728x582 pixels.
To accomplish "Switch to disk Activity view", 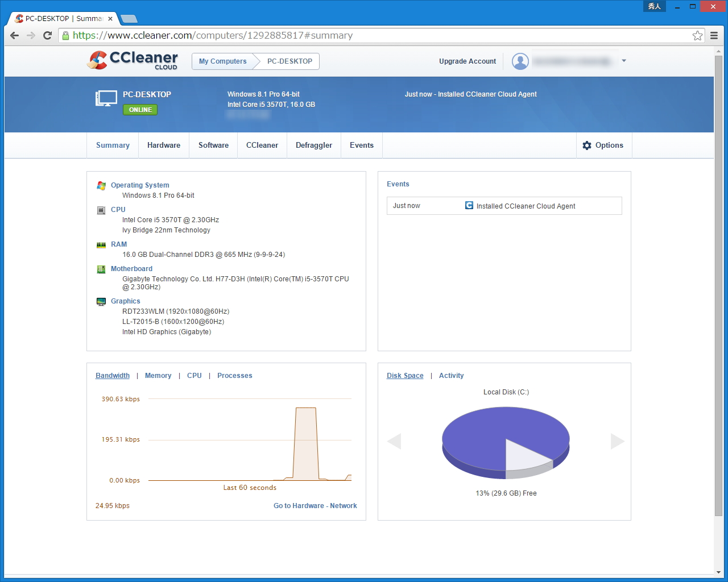I will point(452,376).
